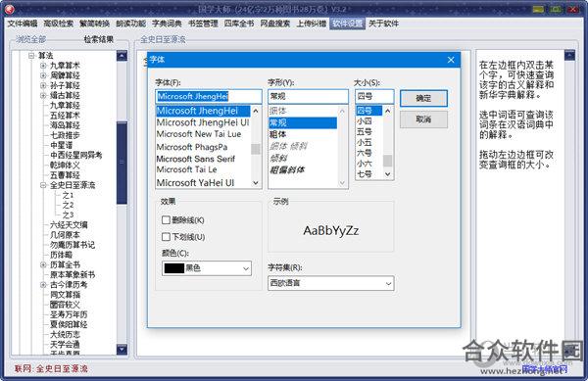Viewport: 588px width, 381px height.
Task: Select Microsoft Sans Serif font
Action: (x=196, y=159)
